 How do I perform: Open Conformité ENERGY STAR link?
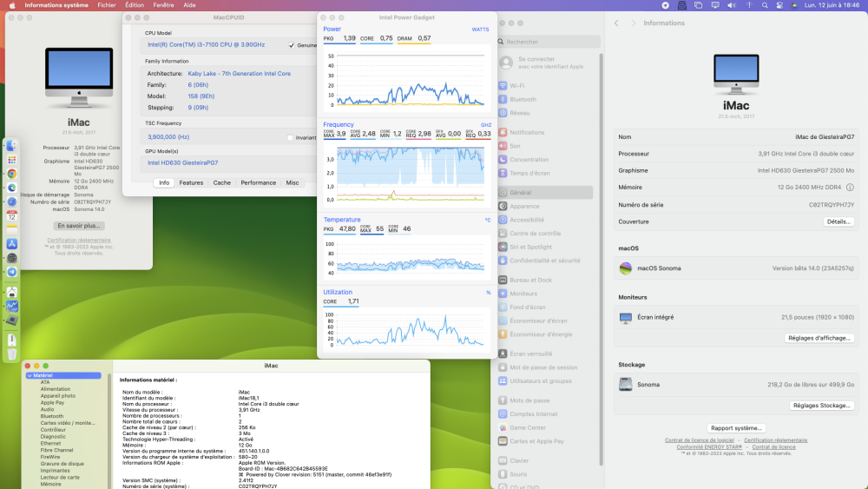tap(709, 447)
